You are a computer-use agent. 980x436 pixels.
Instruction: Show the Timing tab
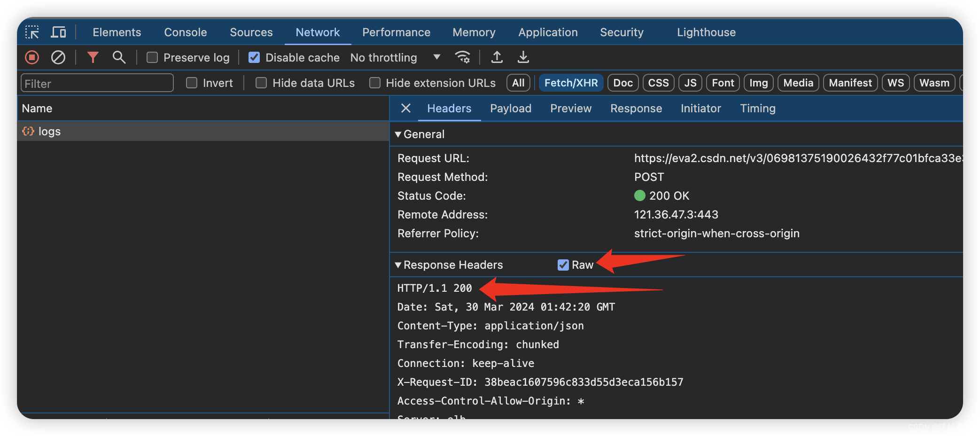758,109
